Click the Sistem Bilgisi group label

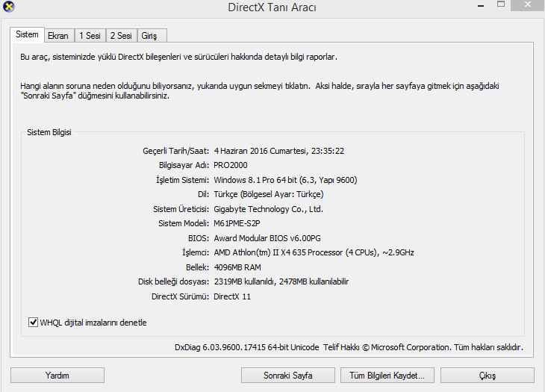[x=49, y=132]
